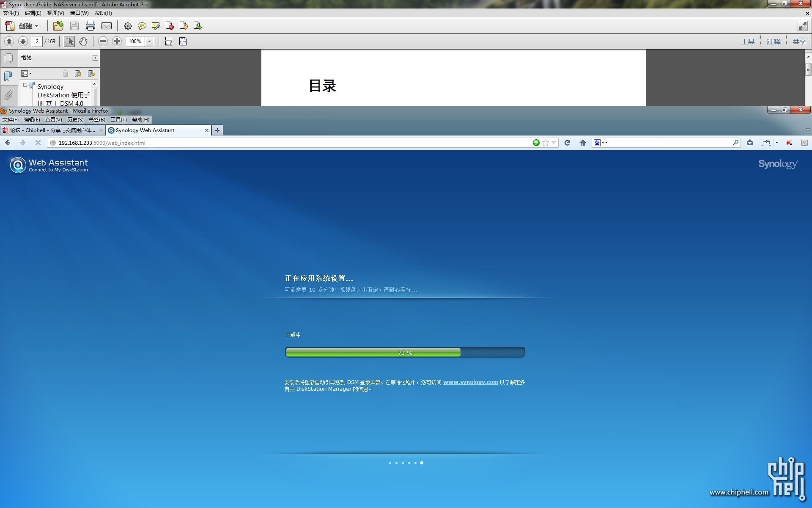
Task: Collapse the Synology DiskStation bookmark node
Action: coord(25,85)
